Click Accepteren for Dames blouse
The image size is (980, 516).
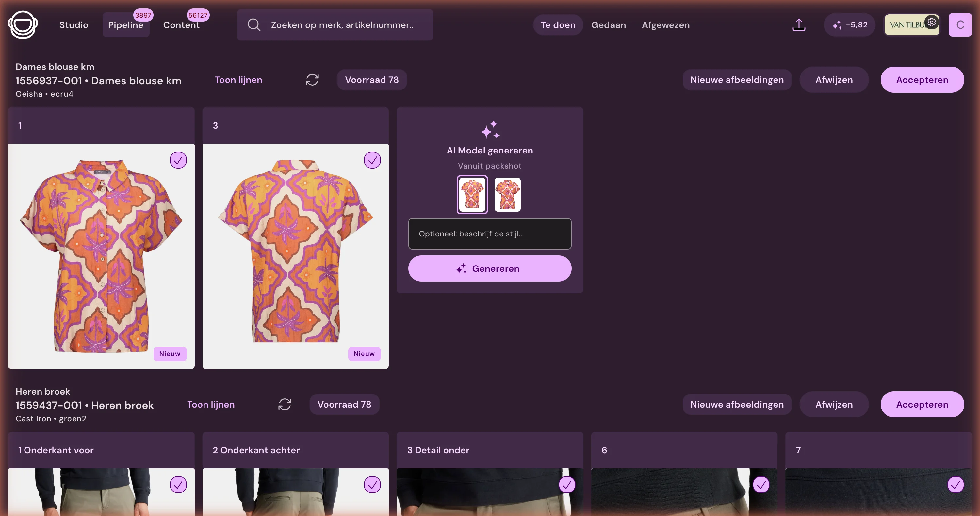pos(922,80)
